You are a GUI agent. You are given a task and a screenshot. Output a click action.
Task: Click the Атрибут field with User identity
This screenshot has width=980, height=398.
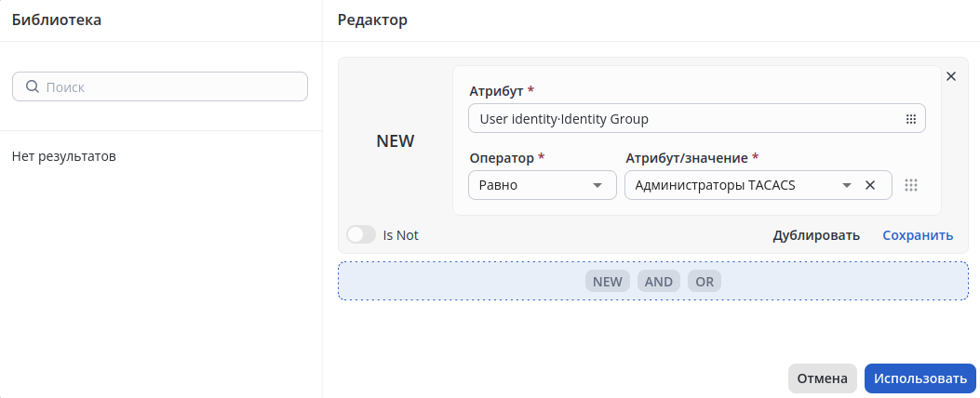pyautogui.click(x=684, y=119)
